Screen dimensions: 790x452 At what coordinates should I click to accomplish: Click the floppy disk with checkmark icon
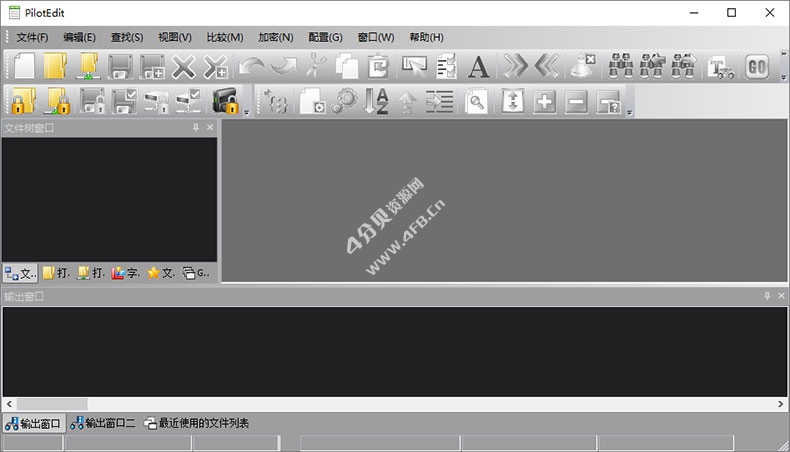point(124,101)
